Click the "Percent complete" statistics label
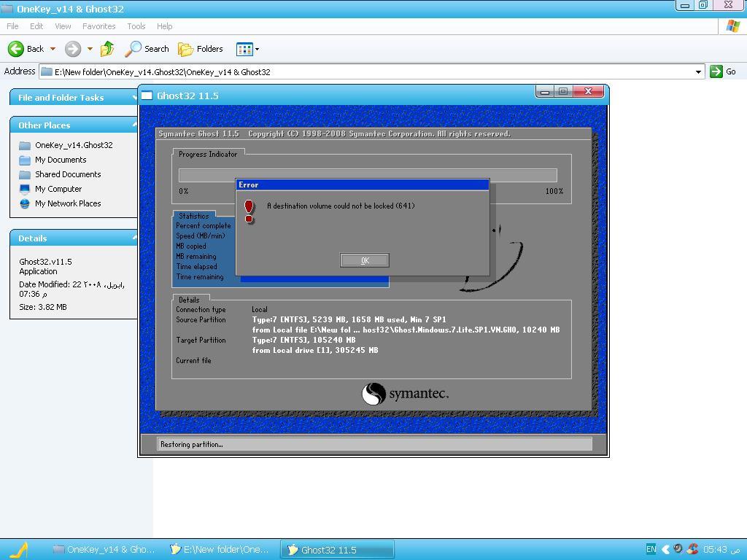 click(204, 226)
